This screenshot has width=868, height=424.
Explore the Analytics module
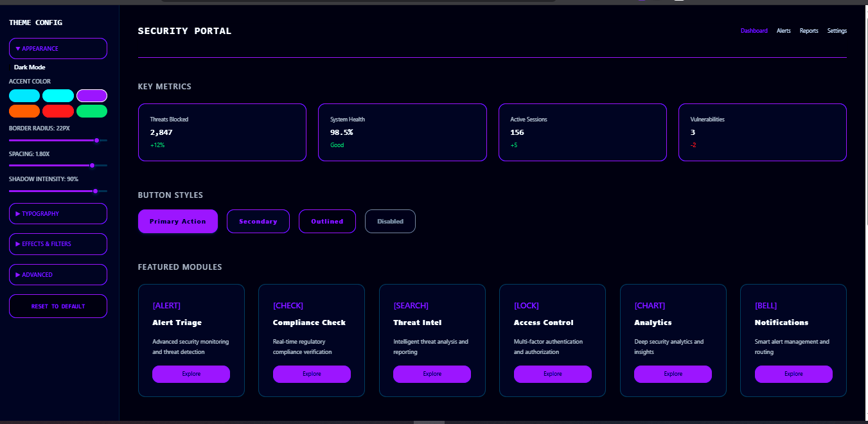point(673,374)
